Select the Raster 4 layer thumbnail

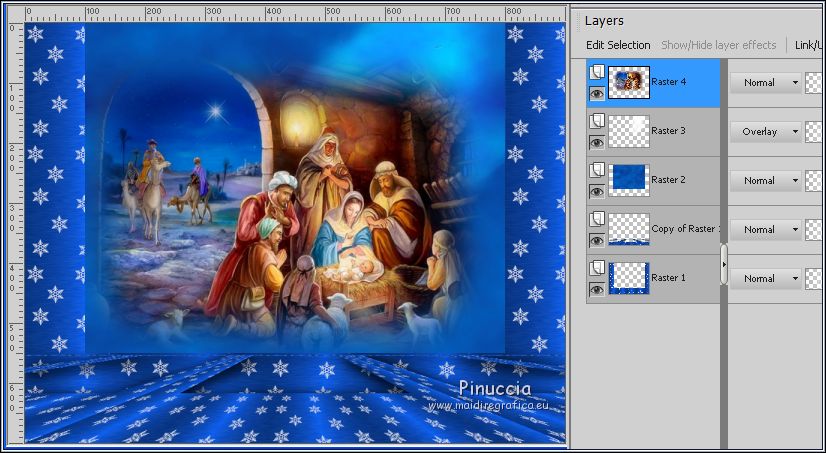click(629, 82)
